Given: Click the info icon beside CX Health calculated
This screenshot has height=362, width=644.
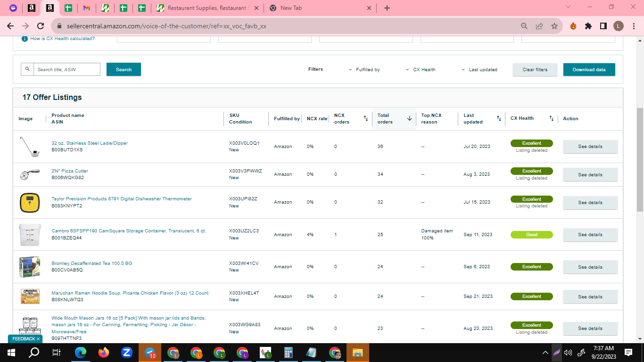Looking at the screenshot, I should point(25,39).
